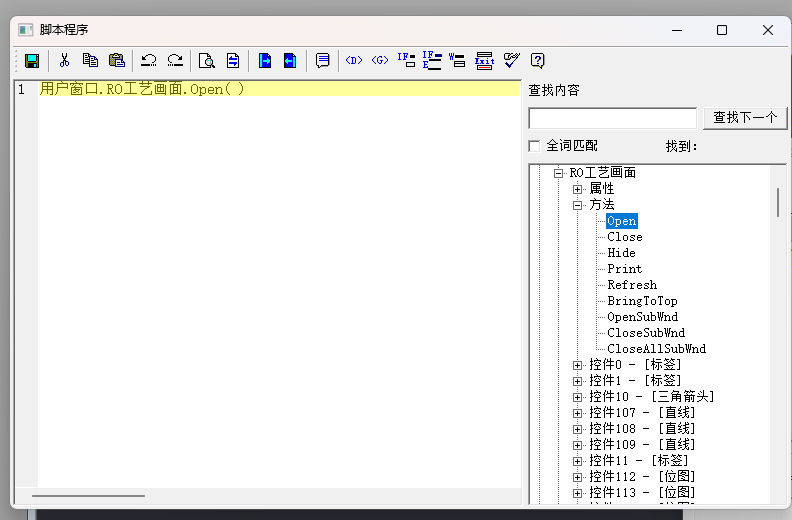792x520 pixels.
Task: Expand 控件10 - [三角箭头] node
Action: tap(577, 397)
